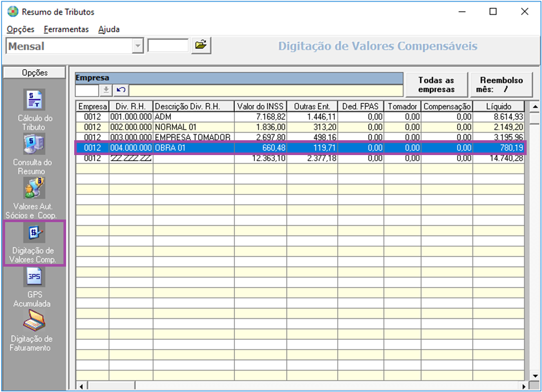Click the period input field beside Mensal
The height and width of the screenshot is (392, 542).
tap(168, 46)
